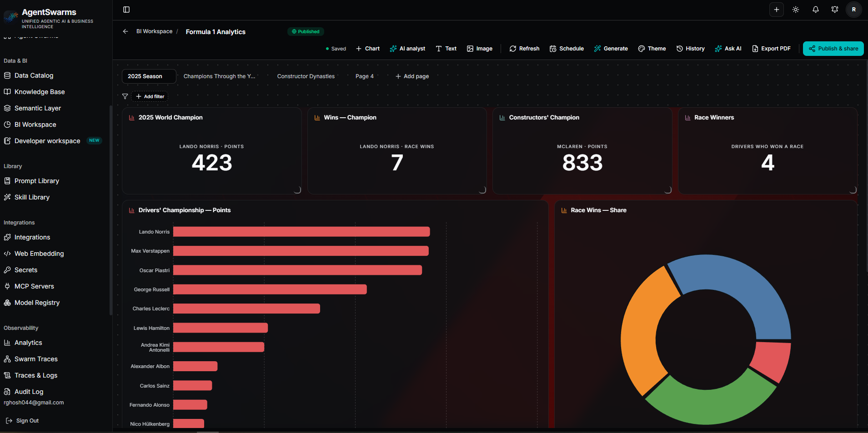Click the filter funnel icon
The image size is (868, 433).
125,96
